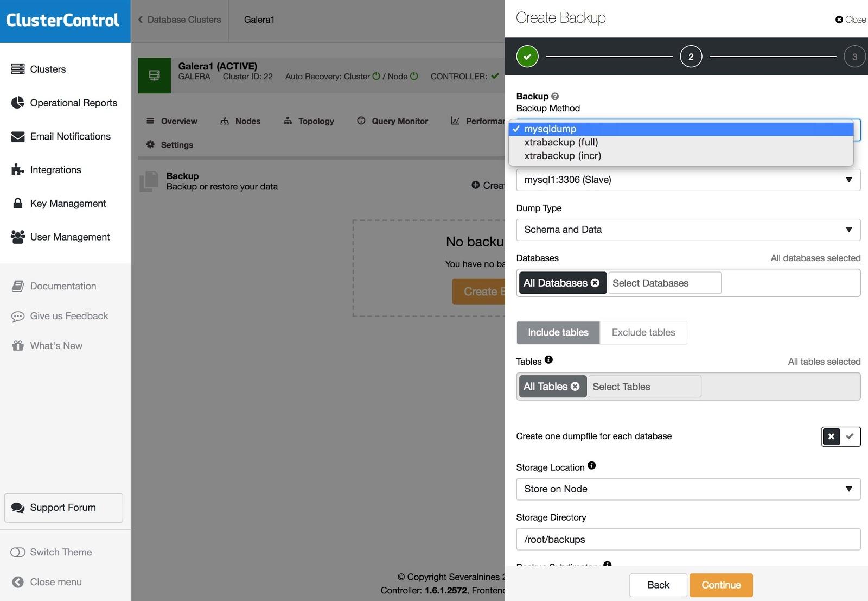The height and width of the screenshot is (601, 868).
Task: Click the completed step 1 checkmark circle
Action: pos(527,56)
